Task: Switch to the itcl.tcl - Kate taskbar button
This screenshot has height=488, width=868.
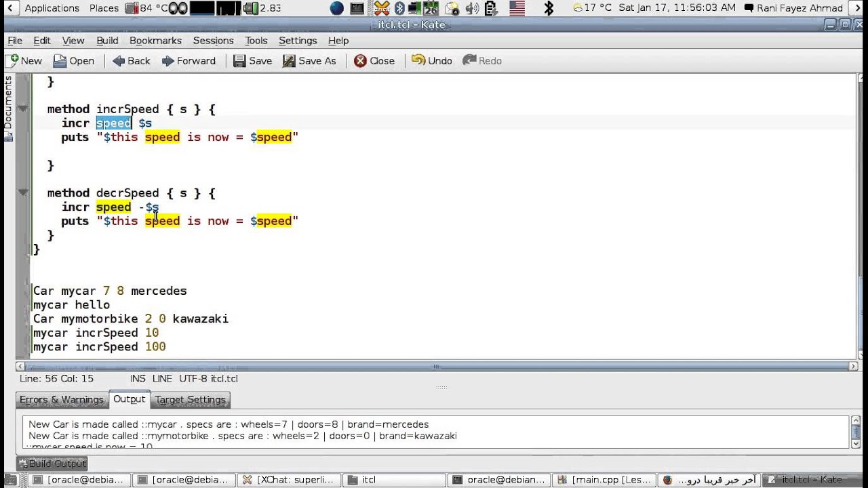Action: pos(813,480)
